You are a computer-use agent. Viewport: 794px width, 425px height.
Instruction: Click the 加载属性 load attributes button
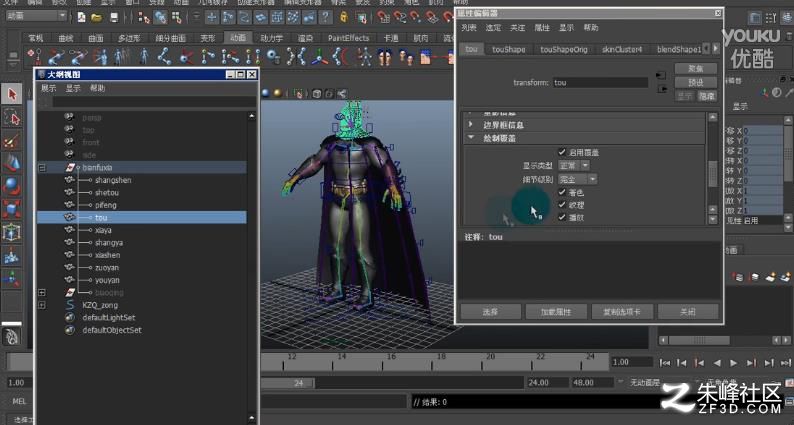point(555,312)
